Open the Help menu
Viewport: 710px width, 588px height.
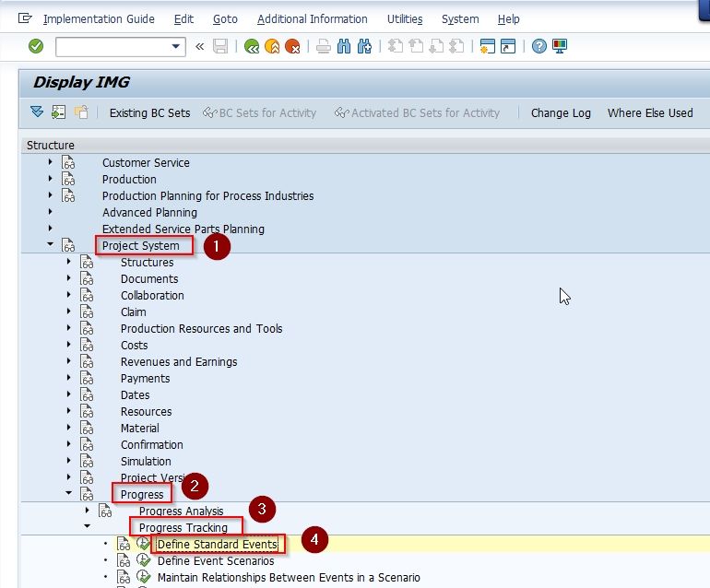click(508, 19)
